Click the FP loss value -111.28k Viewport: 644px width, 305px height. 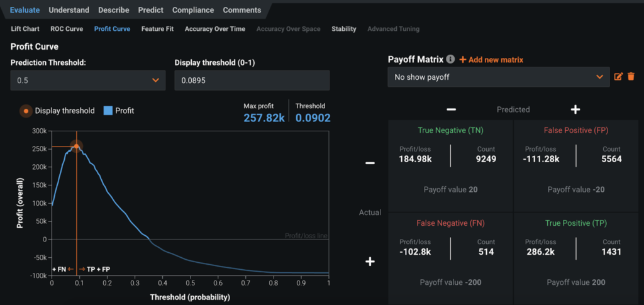541,159
